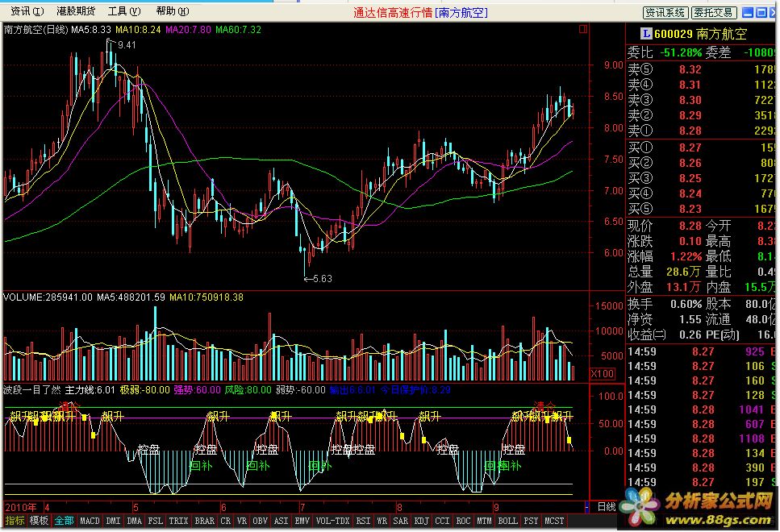Minimize the window with the blue minimize button
This screenshot has height=532, width=780.
pos(748,12)
